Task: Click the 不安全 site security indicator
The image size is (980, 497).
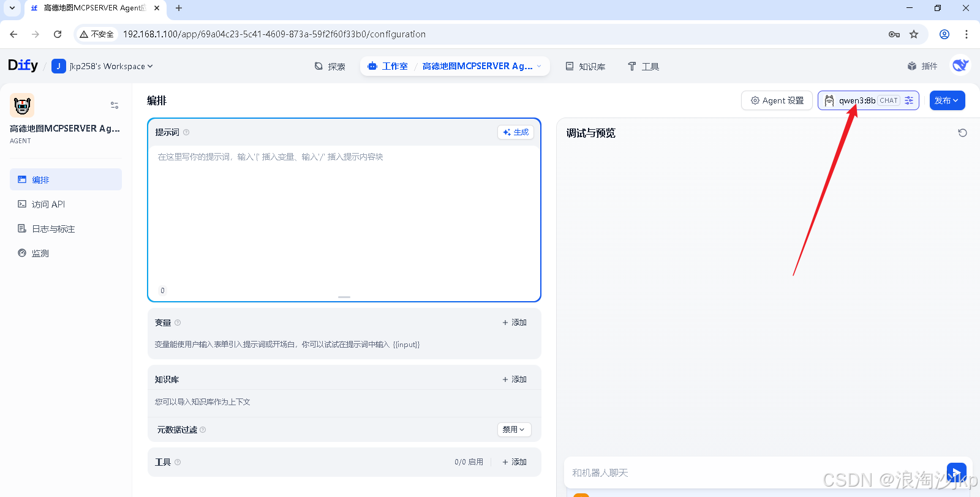Action: [97, 34]
